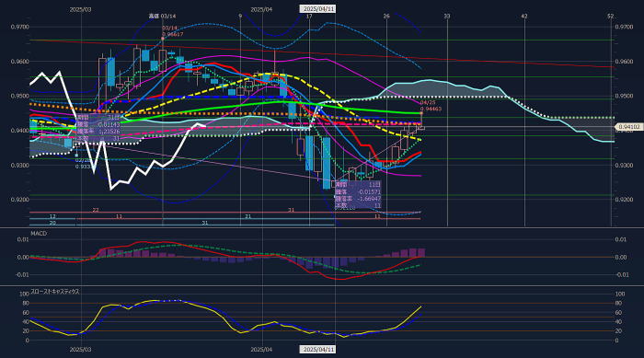Click 0.00 on the right MACD axis
This screenshot has width=644, height=358.
[x=621, y=258]
